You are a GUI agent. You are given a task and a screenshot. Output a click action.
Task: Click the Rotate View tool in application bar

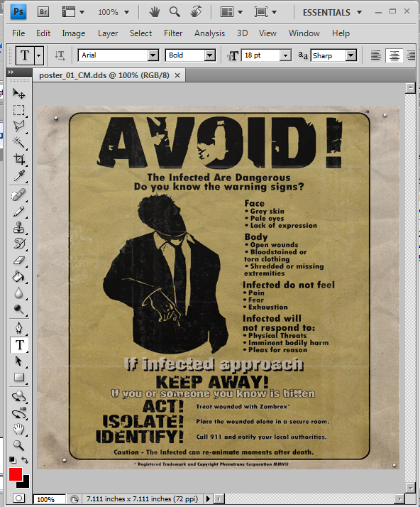pos(196,12)
